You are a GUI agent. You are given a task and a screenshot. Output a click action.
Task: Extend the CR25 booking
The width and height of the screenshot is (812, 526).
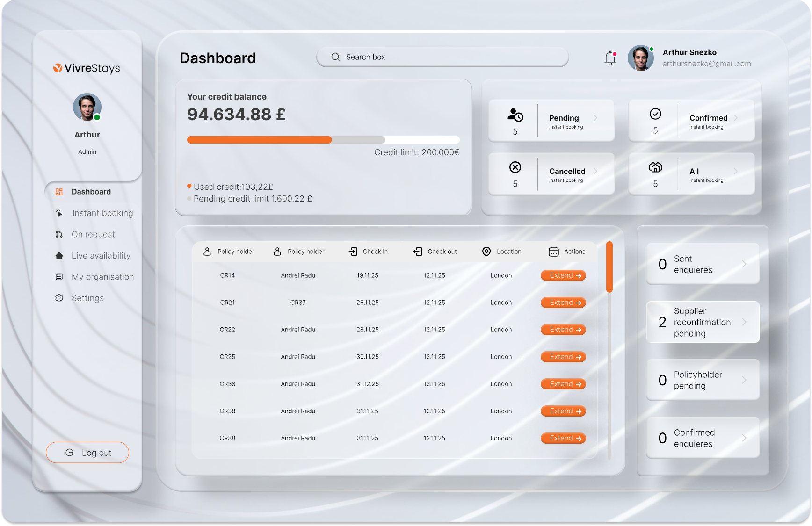(x=563, y=357)
